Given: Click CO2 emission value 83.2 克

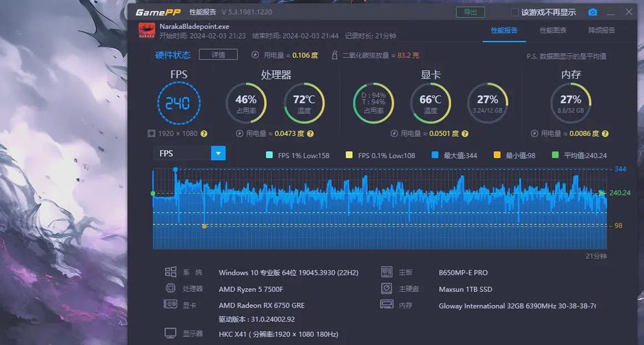Looking at the screenshot, I should coord(408,55).
